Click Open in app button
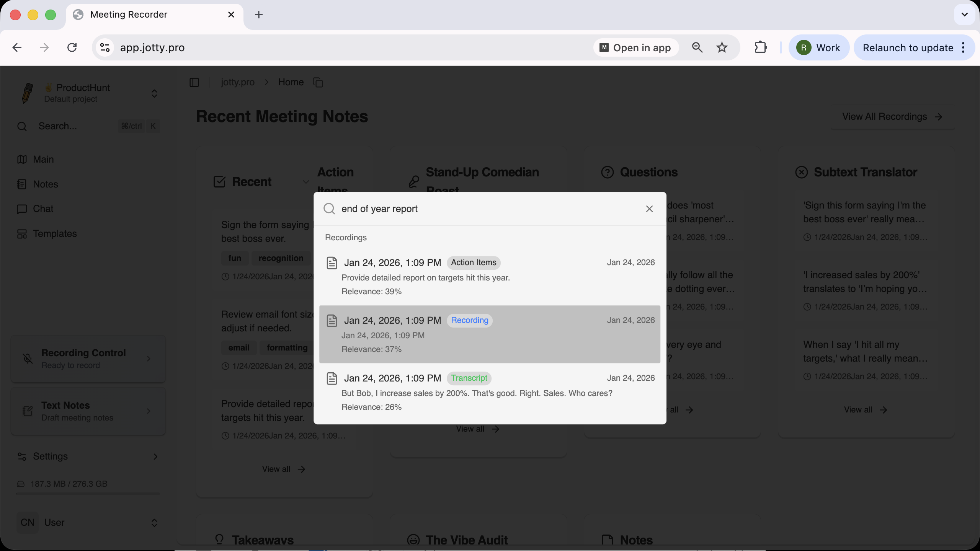This screenshot has width=980, height=551. pyautogui.click(x=636, y=47)
